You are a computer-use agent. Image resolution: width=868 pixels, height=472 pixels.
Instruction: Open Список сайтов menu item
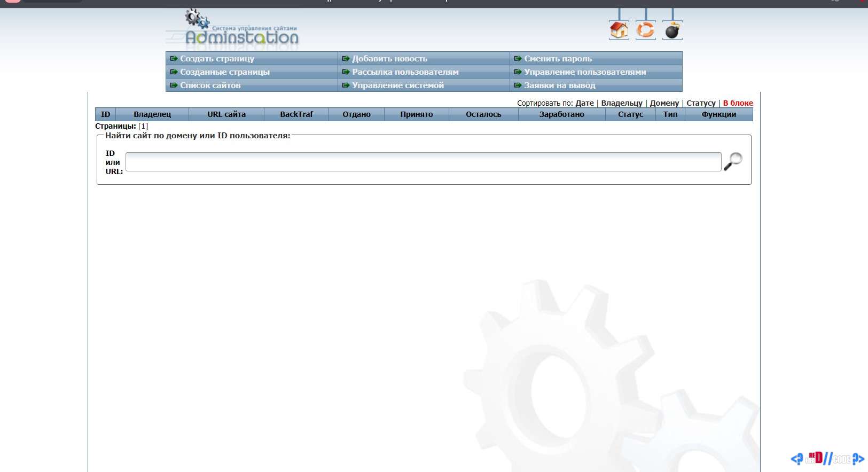point(210,85)
